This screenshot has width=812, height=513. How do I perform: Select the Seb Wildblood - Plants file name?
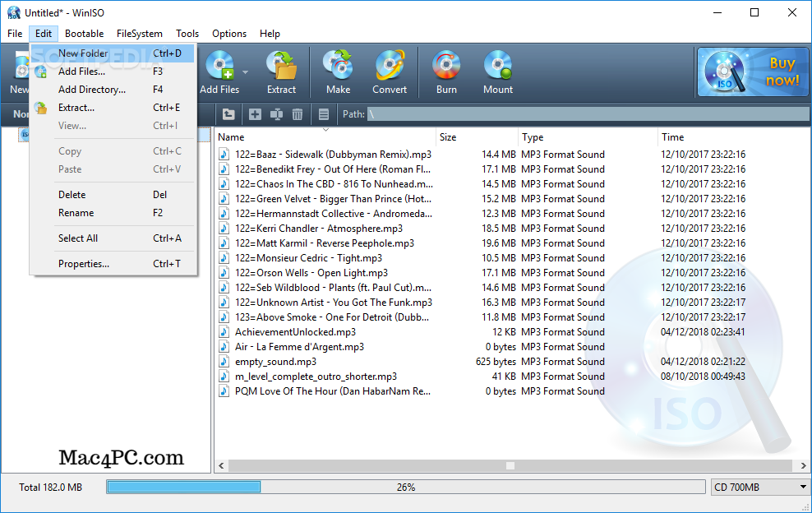pos(333,288)
